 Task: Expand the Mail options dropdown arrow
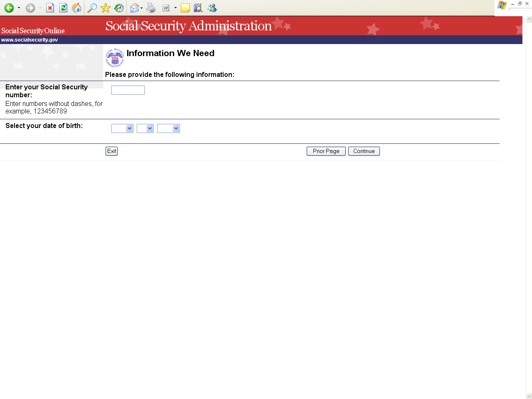tap(142, 8)
